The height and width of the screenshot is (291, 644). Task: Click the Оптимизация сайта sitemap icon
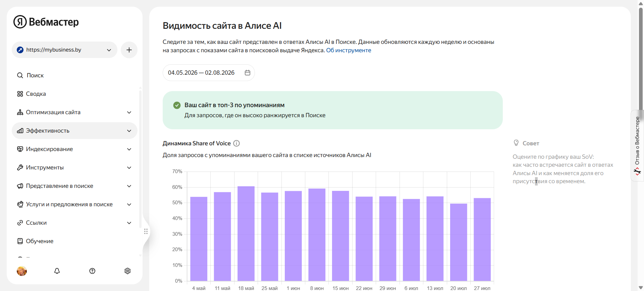point(20,112)
